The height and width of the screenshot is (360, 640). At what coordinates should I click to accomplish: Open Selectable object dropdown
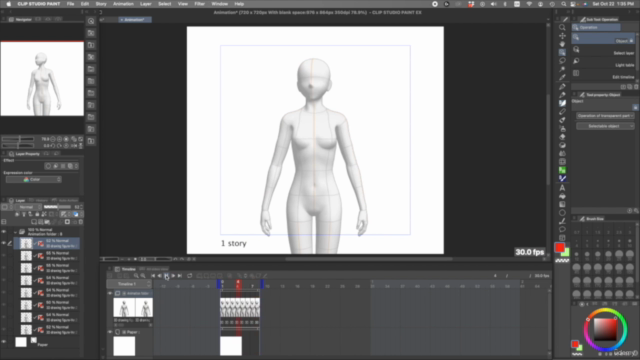[605, 126]
